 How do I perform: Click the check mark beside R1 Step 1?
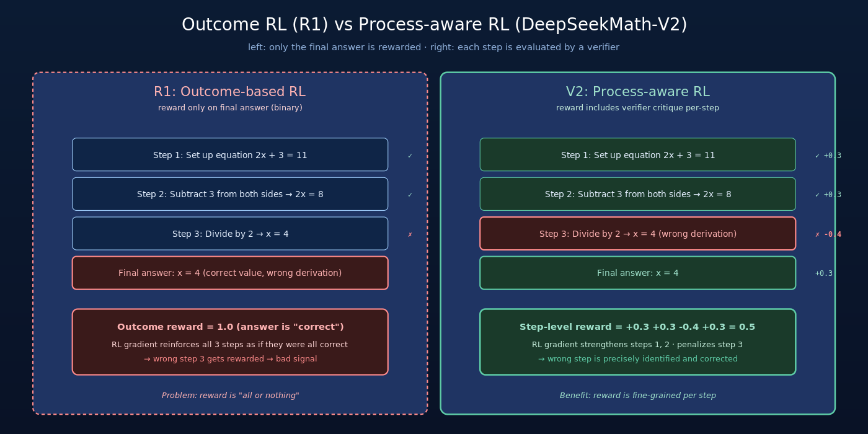tap(410, 156)
